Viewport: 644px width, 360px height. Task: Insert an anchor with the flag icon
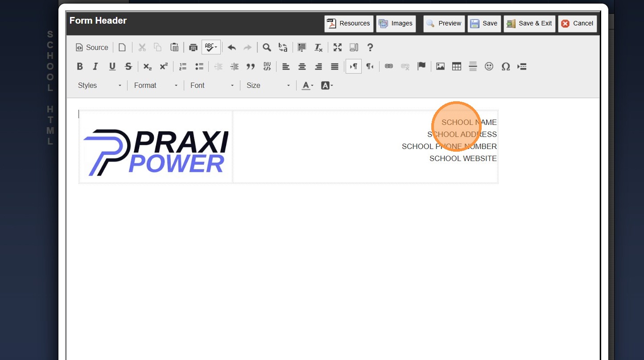click(421, 66)
